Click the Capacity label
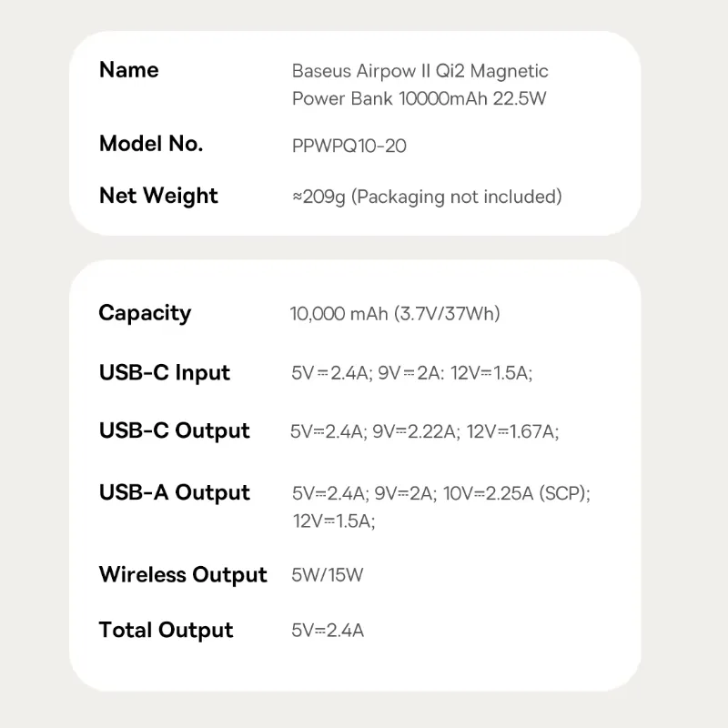The height and width of the screenshot is (728, 728). (x=145, y=313)
